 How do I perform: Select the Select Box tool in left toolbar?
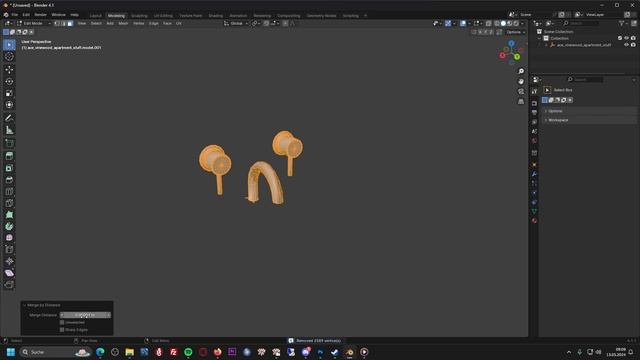9,44
